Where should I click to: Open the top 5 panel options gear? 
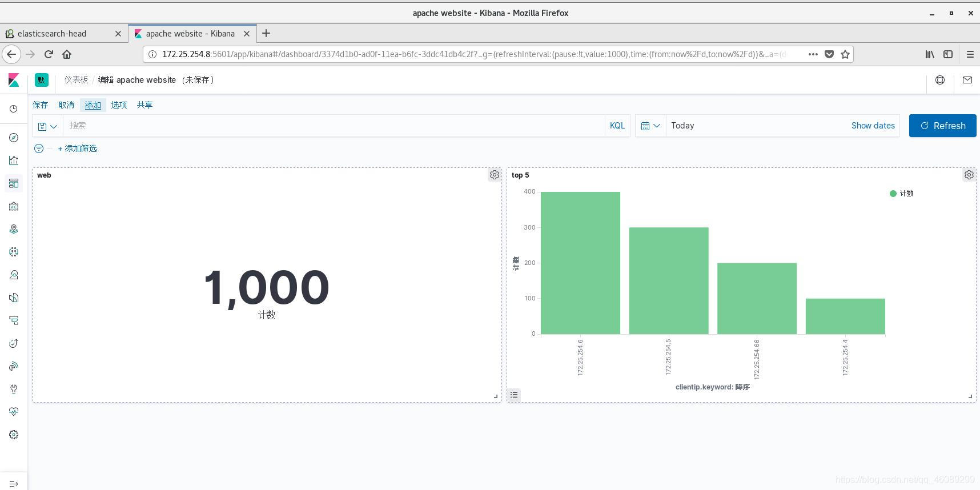969,175
